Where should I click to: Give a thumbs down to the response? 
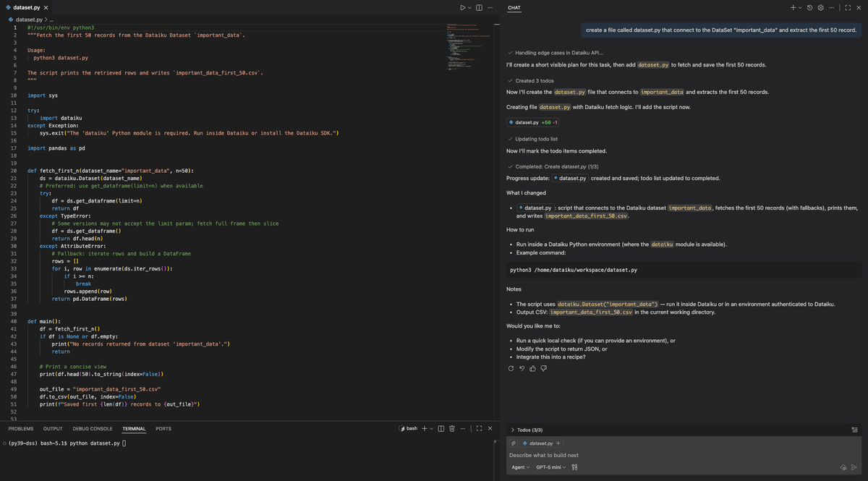(x=543, y=368)
